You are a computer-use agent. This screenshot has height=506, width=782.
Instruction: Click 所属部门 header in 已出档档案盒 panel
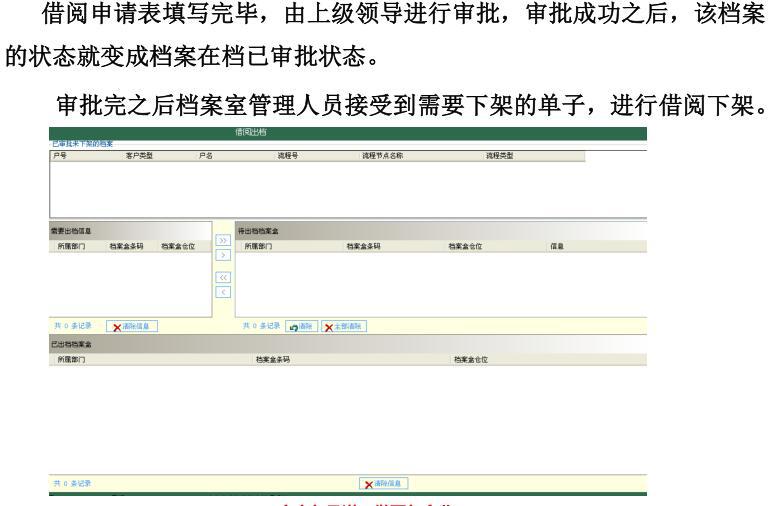(71, 359)
